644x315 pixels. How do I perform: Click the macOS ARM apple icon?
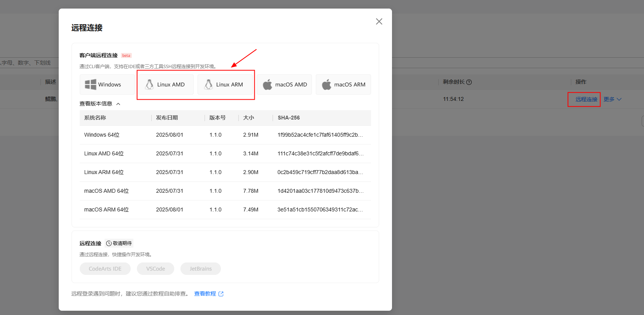[327, 84]
